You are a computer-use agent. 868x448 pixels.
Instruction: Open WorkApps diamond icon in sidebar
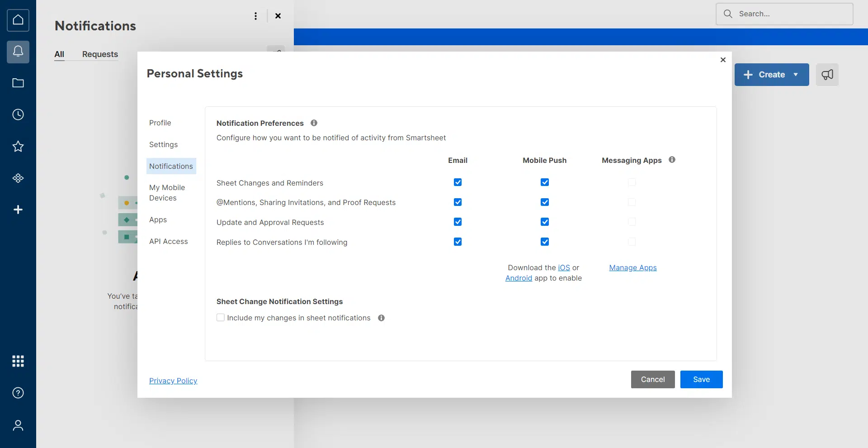pos(18,178)
